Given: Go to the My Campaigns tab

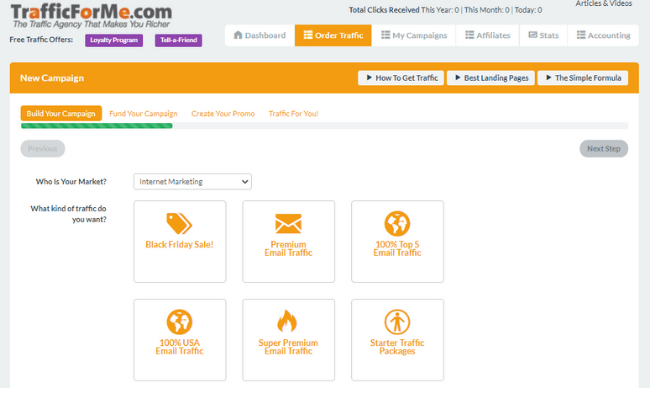Looking at the screenshot, I should point(414,35).
